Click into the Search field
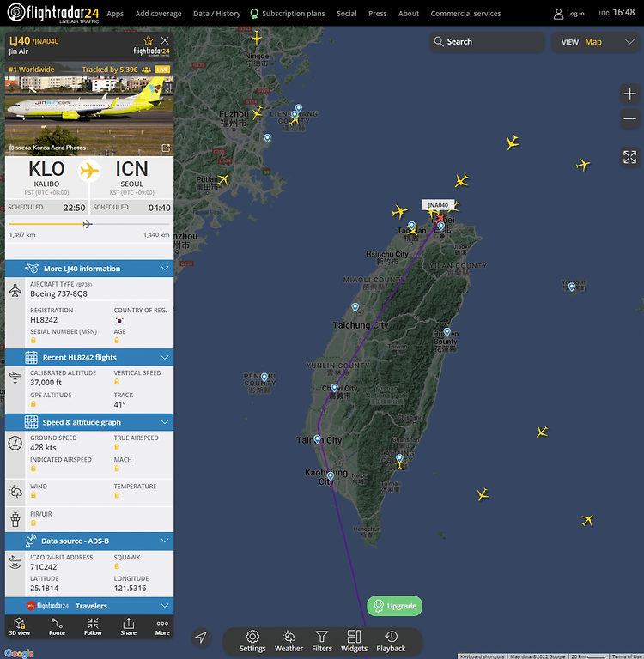This screenshot has width=644, height=659. tap(487, 41)
